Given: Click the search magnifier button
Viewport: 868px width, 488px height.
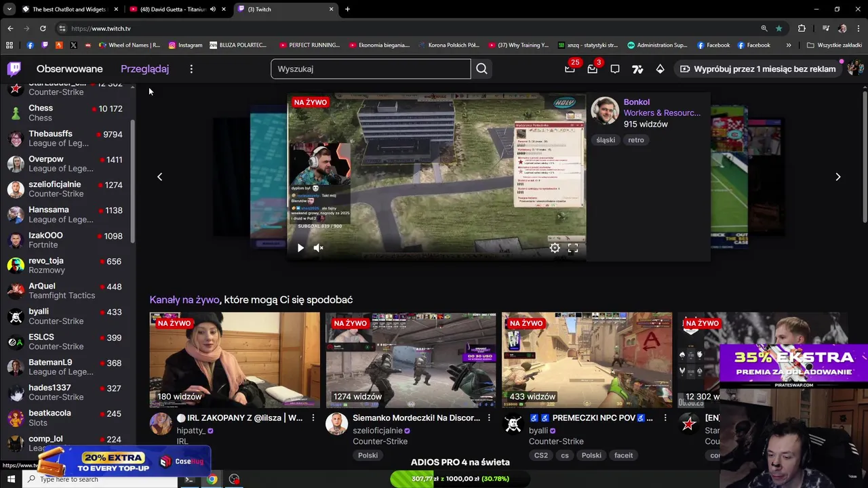Looking at the screenshot, I should 481,69.
